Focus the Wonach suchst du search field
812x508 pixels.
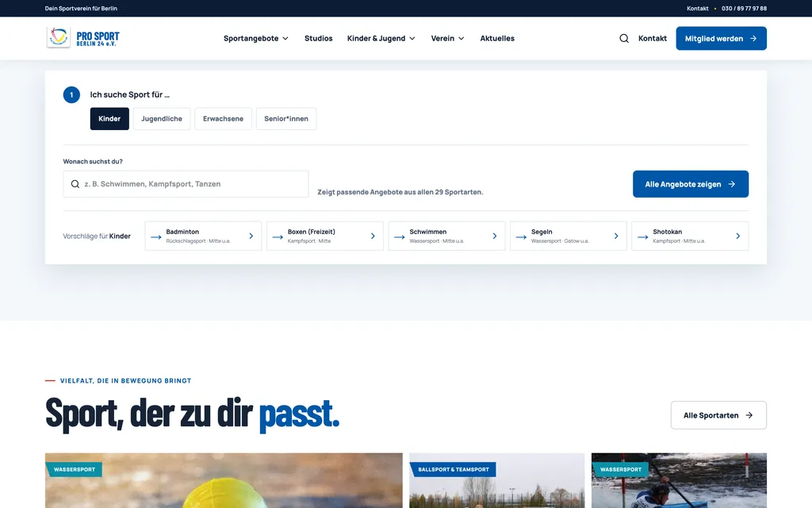tap(186, 184)
